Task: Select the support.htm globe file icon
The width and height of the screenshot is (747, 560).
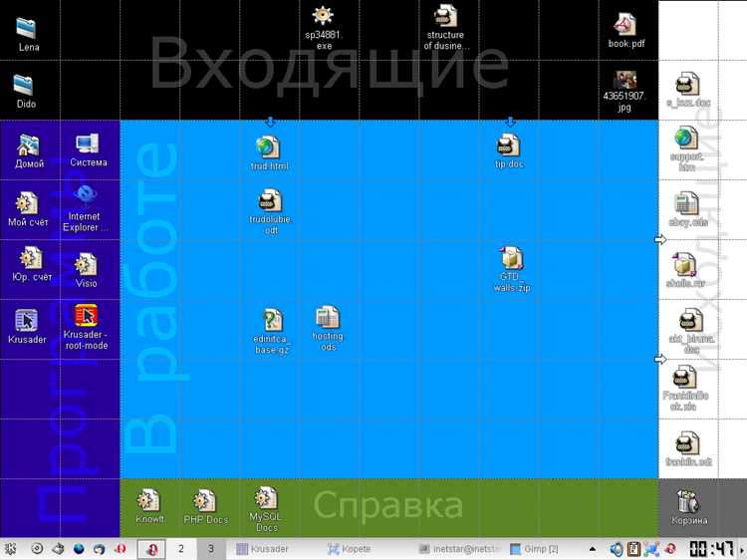Action: (685, 138)
